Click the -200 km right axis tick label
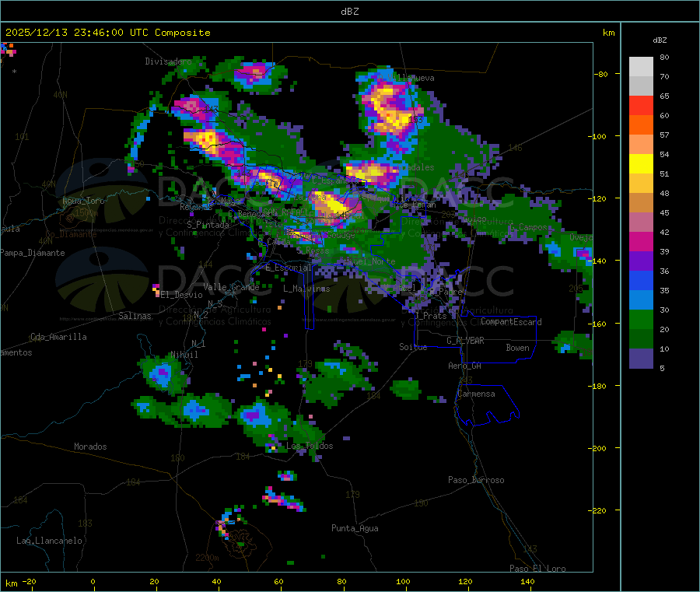Viewport: 700px width, 592px height. pyautogui.click(x=597, y=448)
